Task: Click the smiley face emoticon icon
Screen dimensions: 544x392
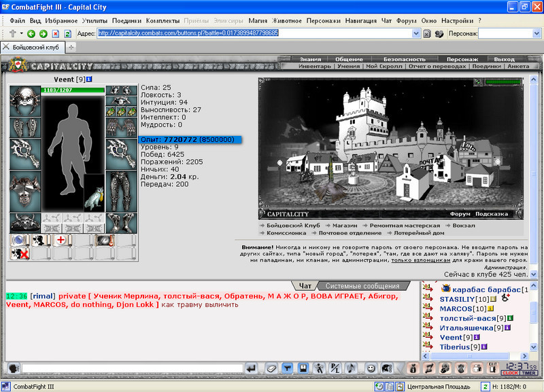Action: pyautogui.click(x=371, y=368)
